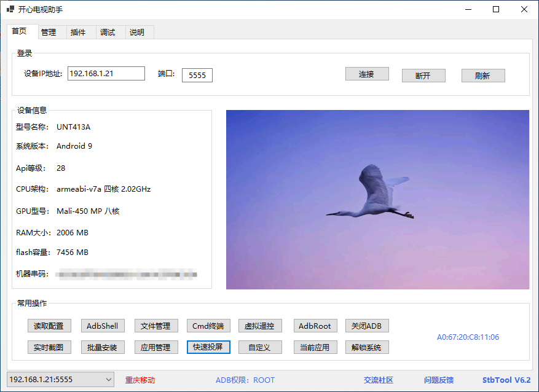Switch to the 管理 tab
The width and height of the screenshot is (539, 392).
pyautogui.click(x=49, y=33)
